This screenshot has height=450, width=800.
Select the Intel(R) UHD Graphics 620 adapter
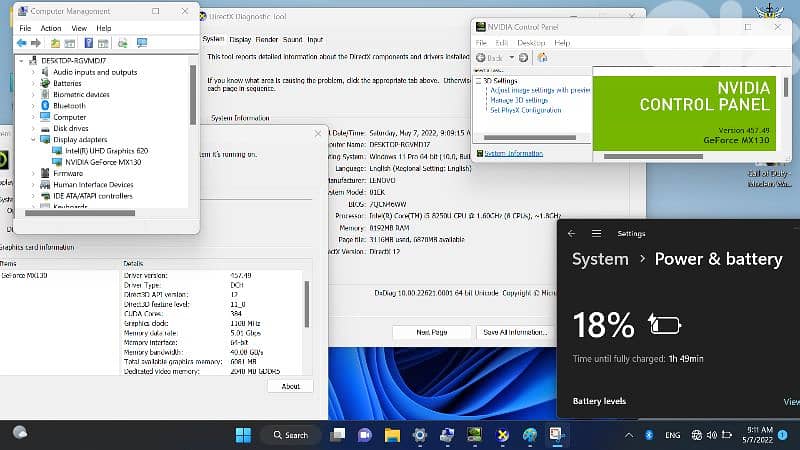pos(106,151)
